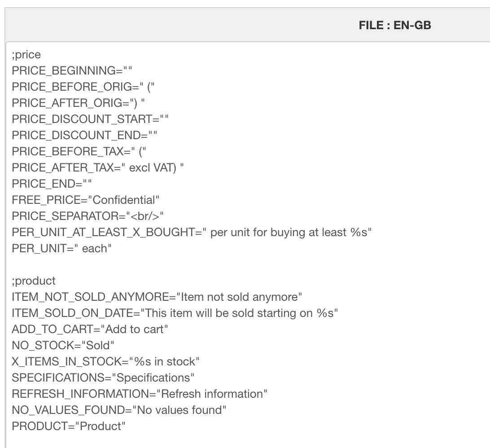Click the REFRESH_INFORMATION line
The height and width of the screenshot is (448, 490).
pyautogui.click(x=140, y=394)
